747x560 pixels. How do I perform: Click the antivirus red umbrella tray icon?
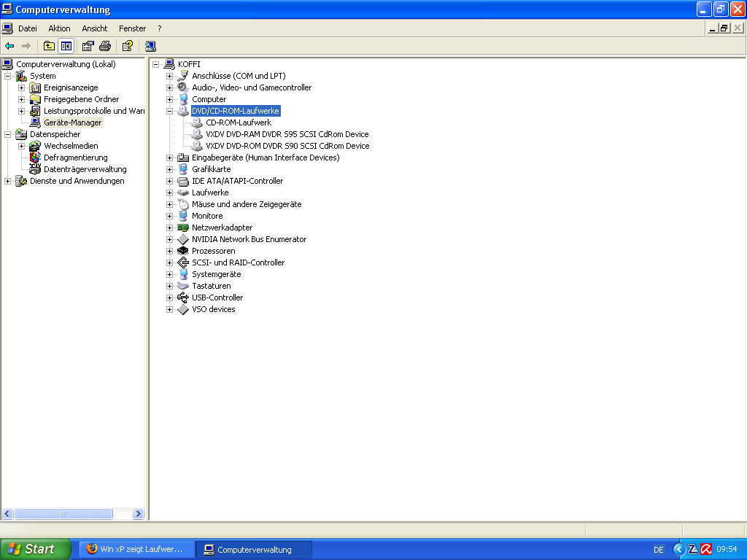[x=706, y=549]
